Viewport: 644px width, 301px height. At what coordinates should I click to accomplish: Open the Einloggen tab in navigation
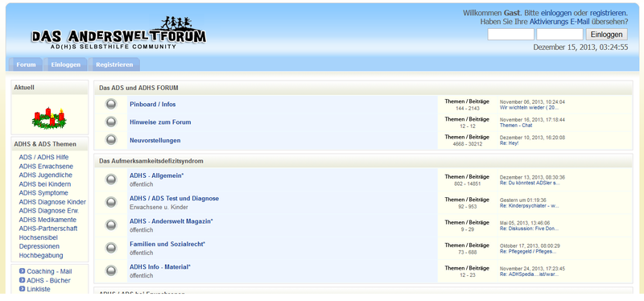[66, 65]
